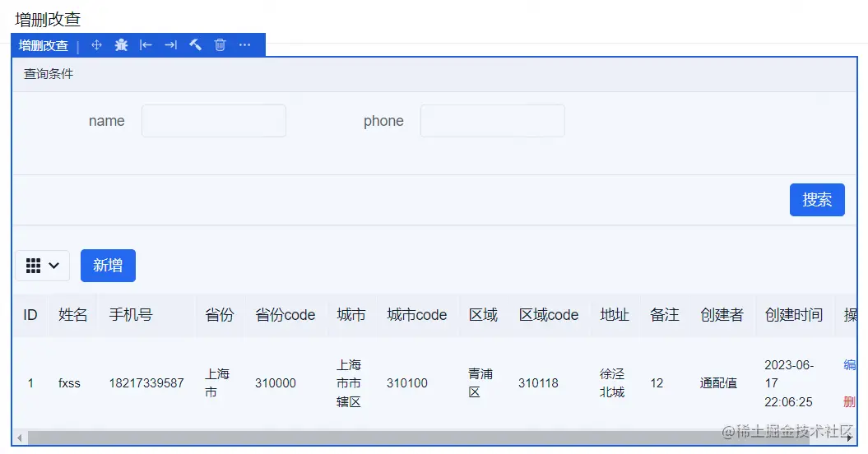Click the 查询条件 panel header
The height and width of the screenshot is (454, 868).
tap(434, 74)
